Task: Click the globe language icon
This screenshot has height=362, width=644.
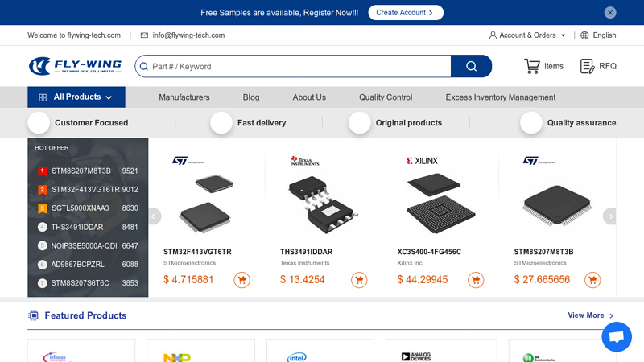Action: (584, 35)
